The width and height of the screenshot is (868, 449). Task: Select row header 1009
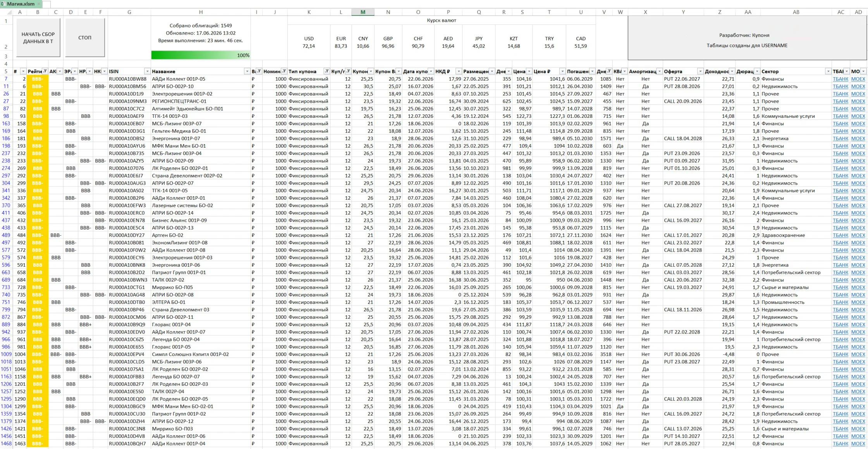click(x=6, y=354)
